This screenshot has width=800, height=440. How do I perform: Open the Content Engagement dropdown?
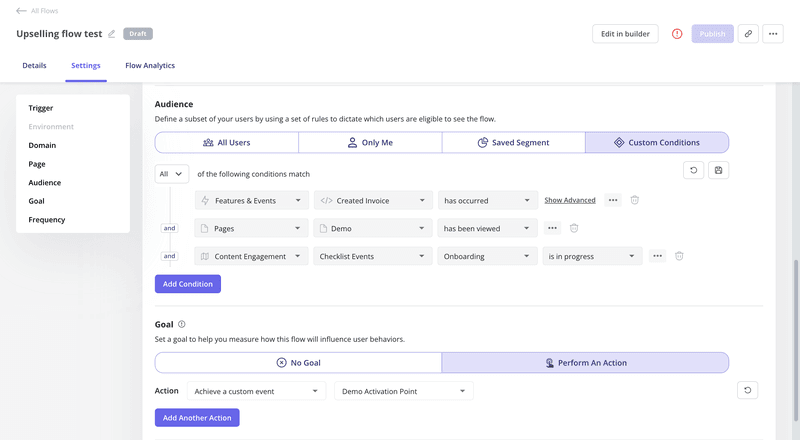251,256
